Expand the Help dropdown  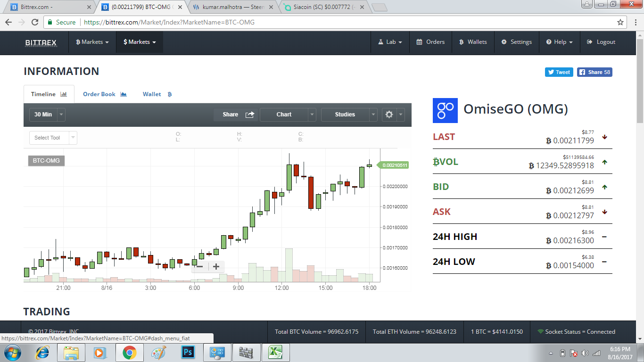(560, 42)
